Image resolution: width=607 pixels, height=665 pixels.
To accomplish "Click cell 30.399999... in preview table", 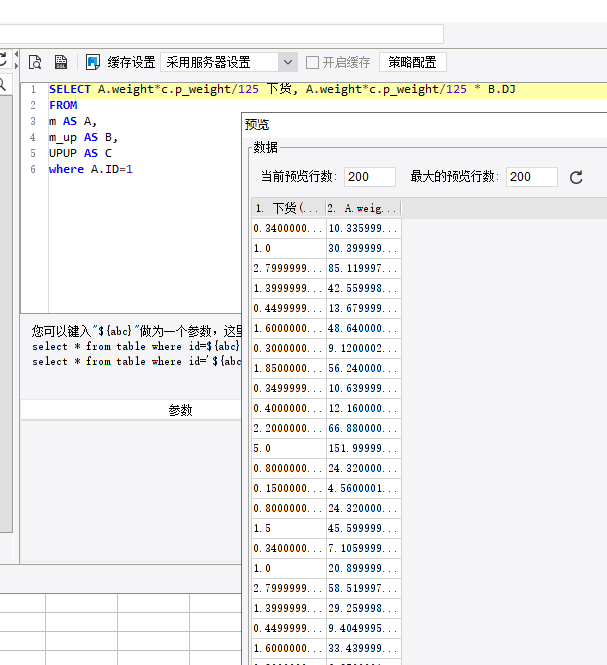I will pos(364,248).
